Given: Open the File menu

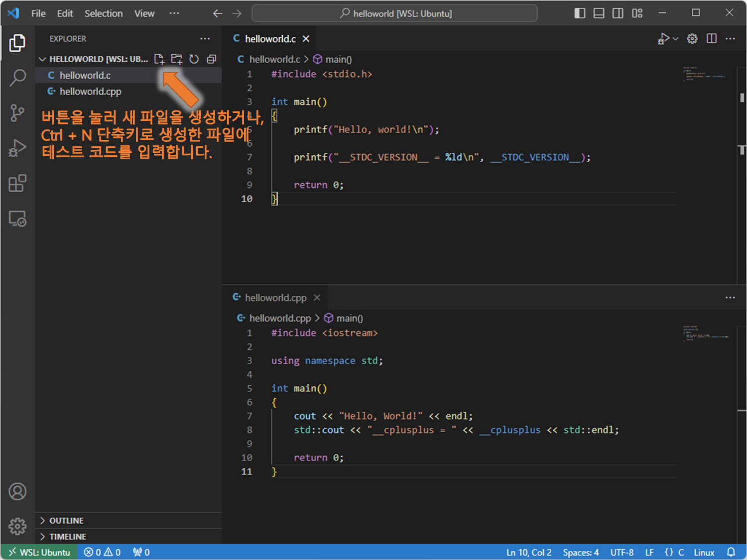Looking at the screenshot, I should 38,13.
